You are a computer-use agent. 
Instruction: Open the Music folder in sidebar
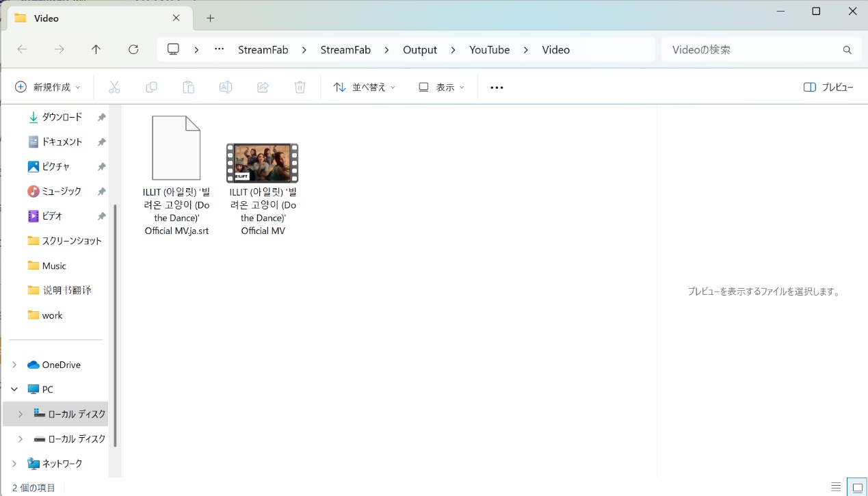pos(47,265)
